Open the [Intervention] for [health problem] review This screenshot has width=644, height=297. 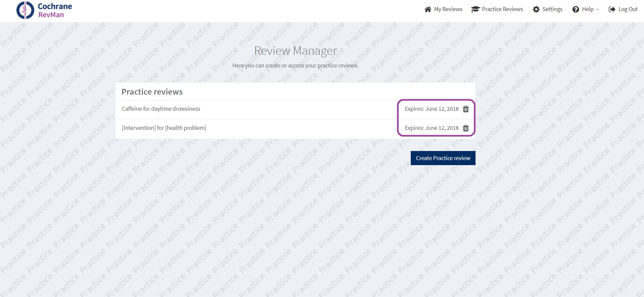click(x=164, y=128)
